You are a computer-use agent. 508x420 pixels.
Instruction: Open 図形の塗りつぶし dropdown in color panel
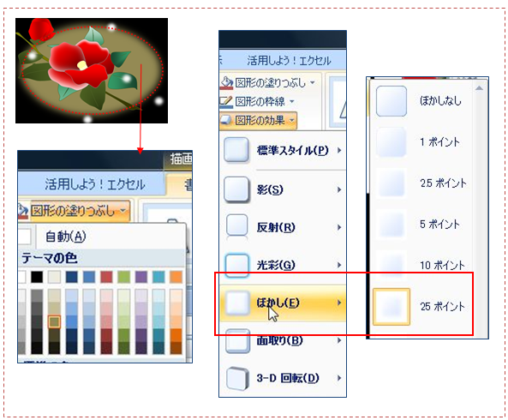[x=123, y=211]
